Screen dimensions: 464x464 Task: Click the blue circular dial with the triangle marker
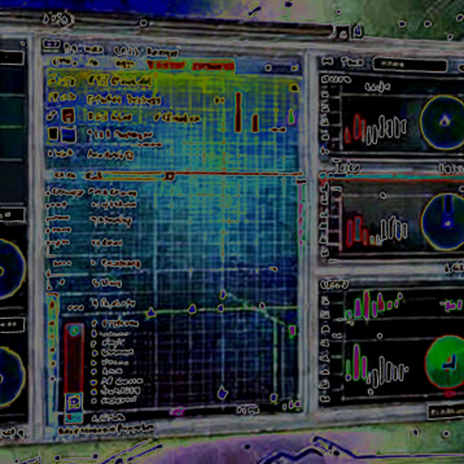click(x=443, y=122)
